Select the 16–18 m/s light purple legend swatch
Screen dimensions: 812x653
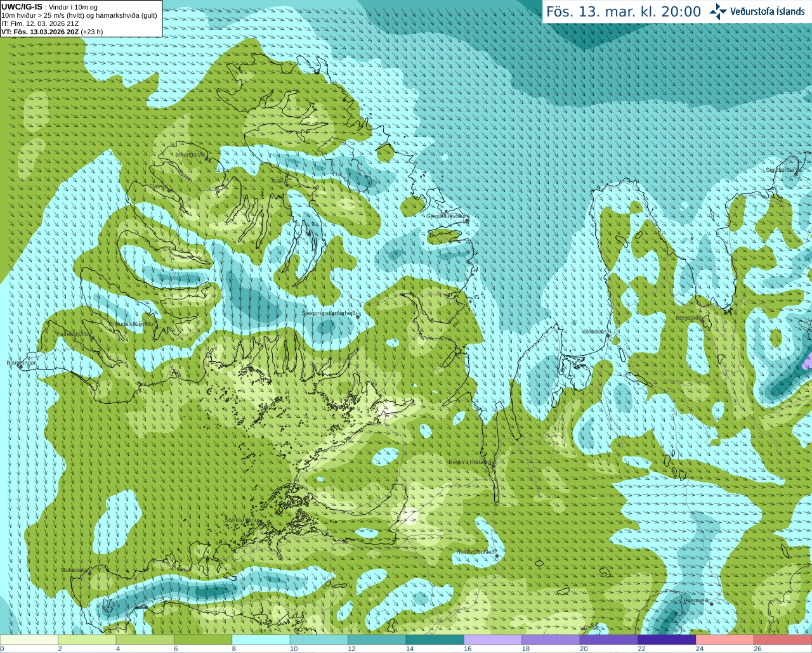(493, 640)
